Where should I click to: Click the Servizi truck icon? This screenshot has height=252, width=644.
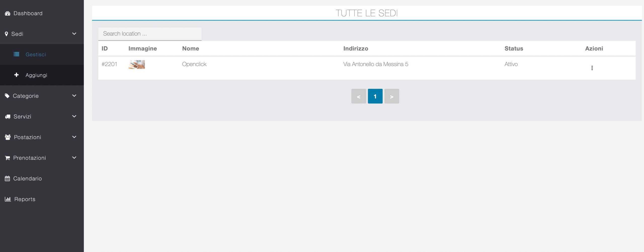pos(8,117)
